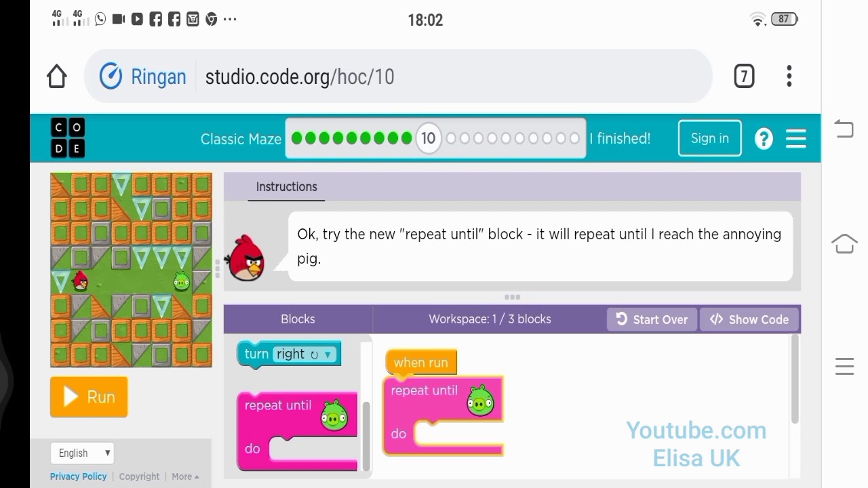
Task: Click the Sign in button
Action: (x=710, y=138)
